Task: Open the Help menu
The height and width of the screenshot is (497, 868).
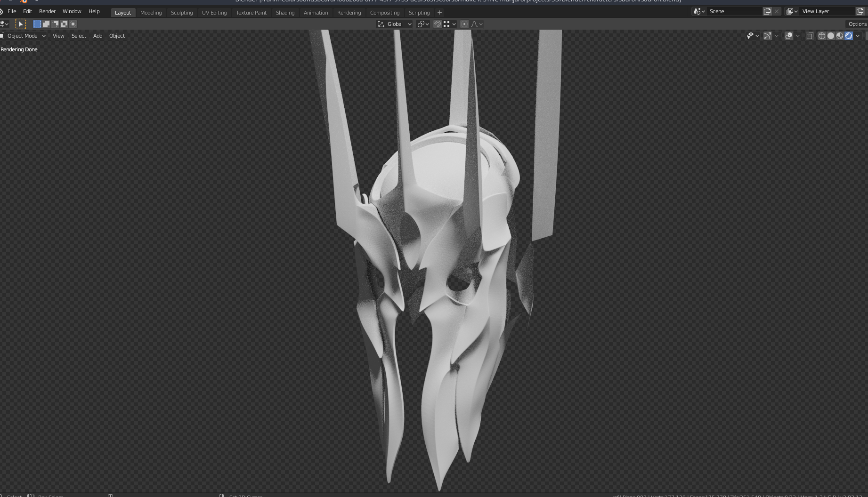Action: (x=94, y=11)
